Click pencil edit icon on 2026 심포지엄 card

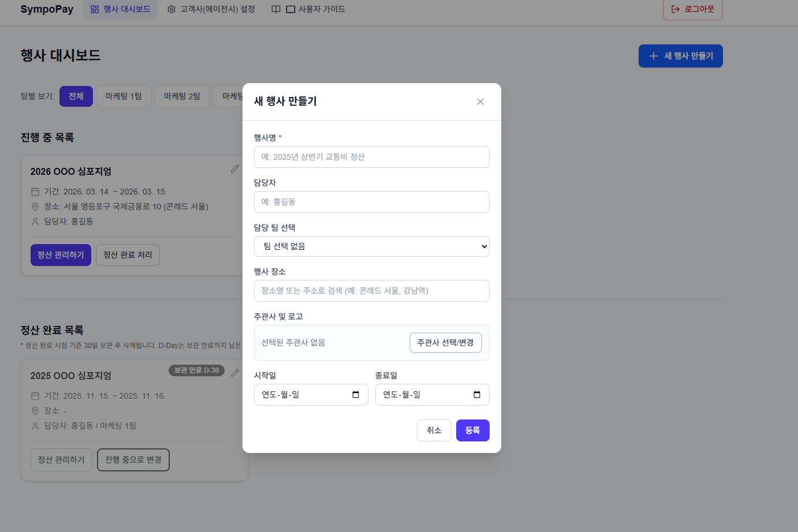click(235, 168)
